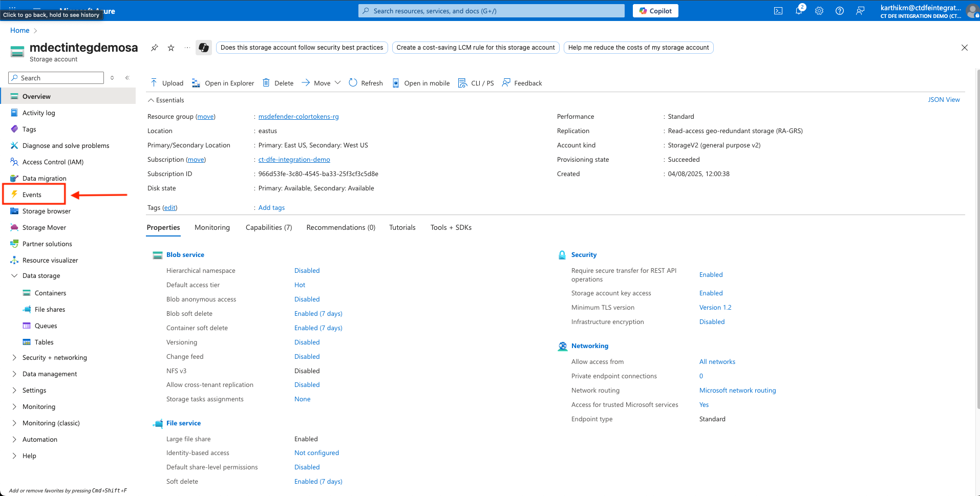Click the Copilot button
The image size is (980, 496).
coord(655,11)
